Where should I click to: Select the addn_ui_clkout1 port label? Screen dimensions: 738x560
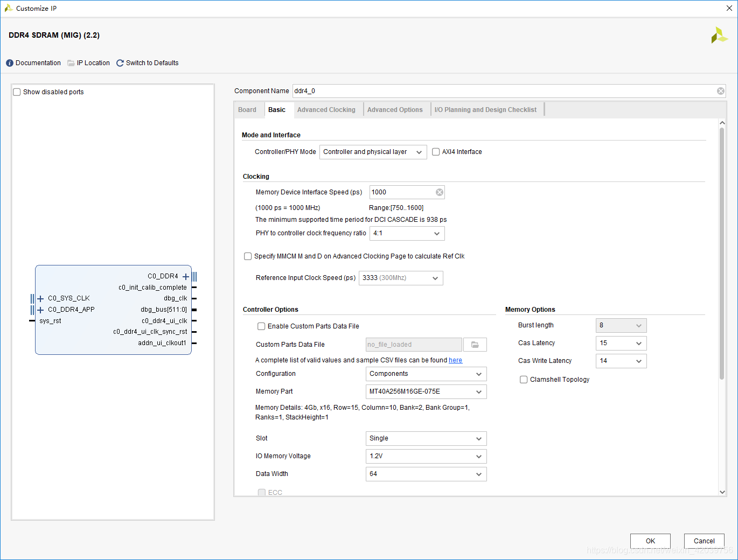(162, 343)
